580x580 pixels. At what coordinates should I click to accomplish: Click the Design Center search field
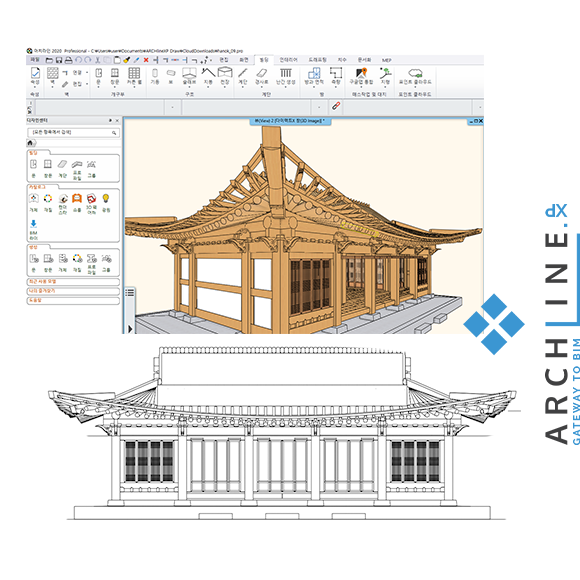[x=73, y=132]
